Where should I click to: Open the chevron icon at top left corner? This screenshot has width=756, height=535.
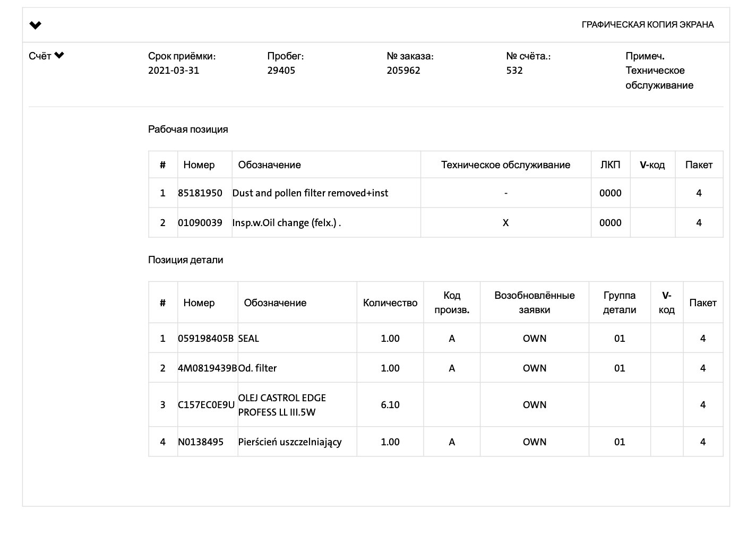[35, 24]
